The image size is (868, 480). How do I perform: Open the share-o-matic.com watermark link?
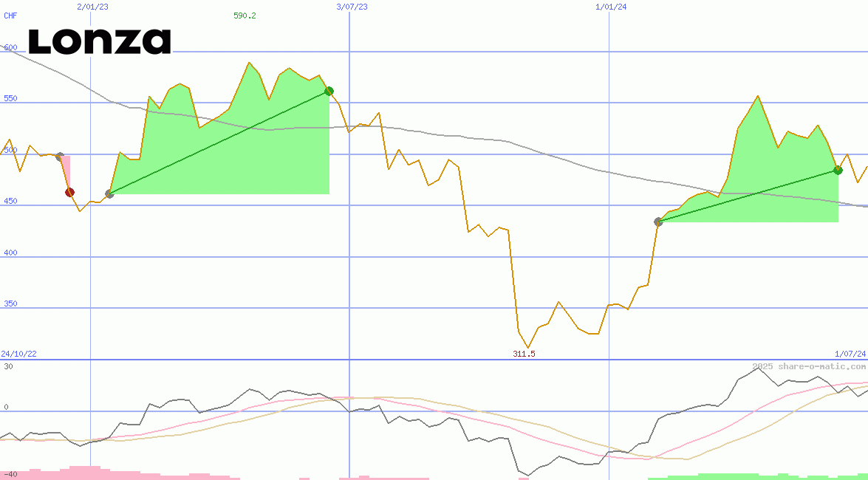[x=809, y=366]
